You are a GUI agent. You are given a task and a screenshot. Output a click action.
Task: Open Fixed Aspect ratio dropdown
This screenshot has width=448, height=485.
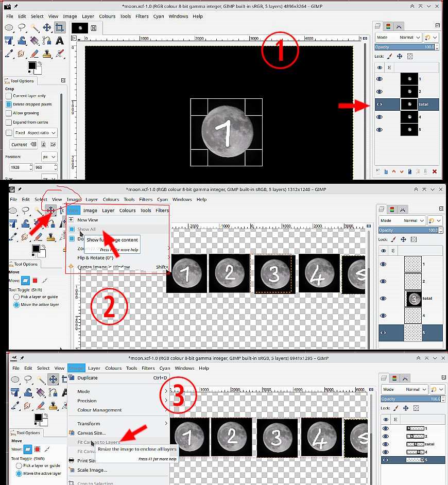36,133
